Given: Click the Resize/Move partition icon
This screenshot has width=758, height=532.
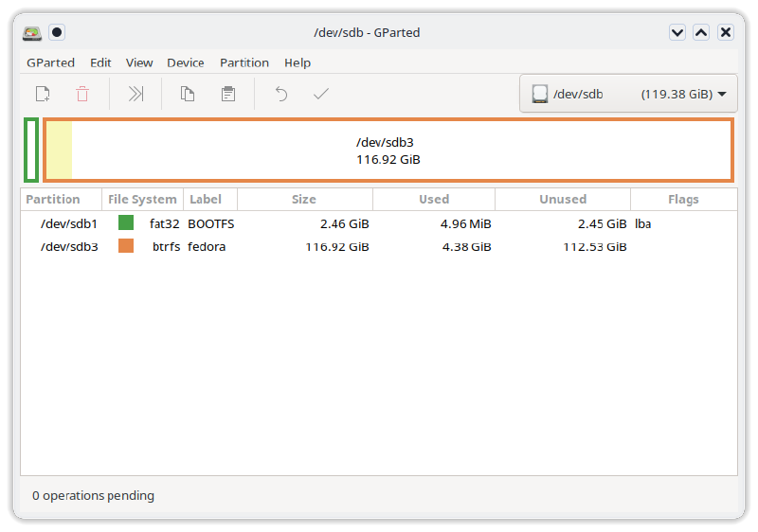Looking at the screenshot, I should coord(135,94).
